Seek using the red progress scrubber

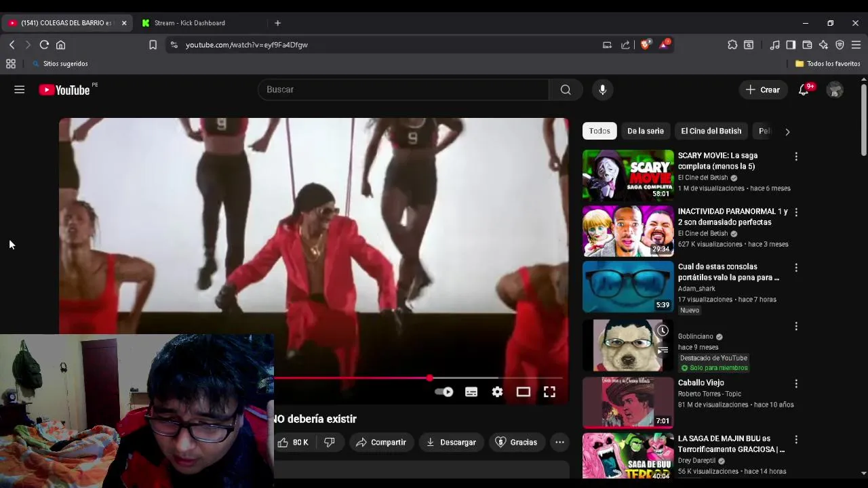pyautogui.click(x=430, y=378)
